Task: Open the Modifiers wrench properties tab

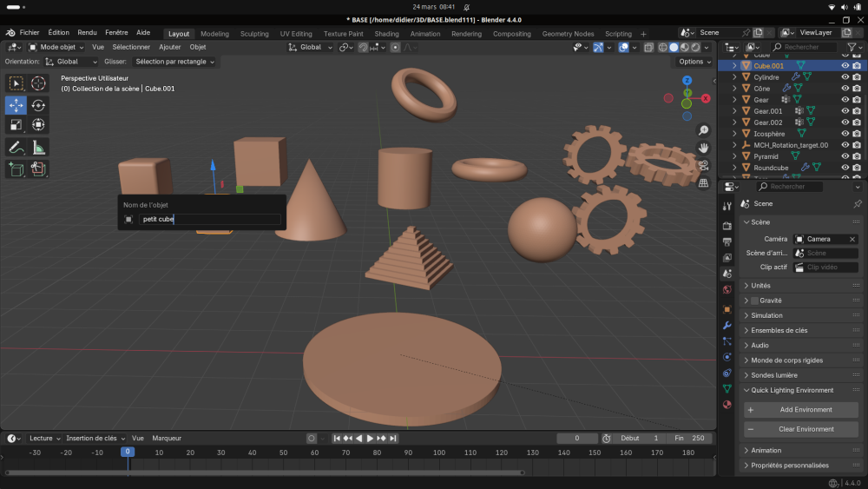Action: 727,325
